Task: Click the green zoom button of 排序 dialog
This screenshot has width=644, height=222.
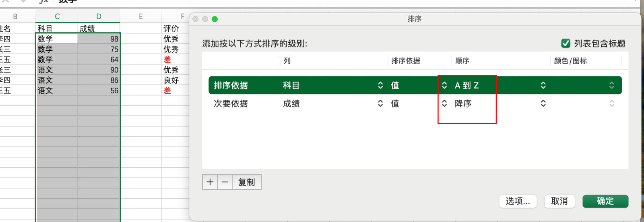Action: (215, 19)
